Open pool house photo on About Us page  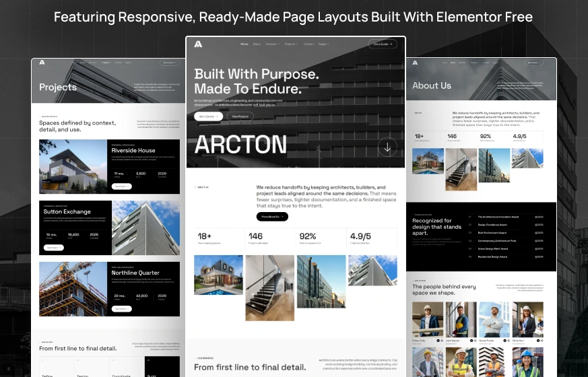pos(428,161)
